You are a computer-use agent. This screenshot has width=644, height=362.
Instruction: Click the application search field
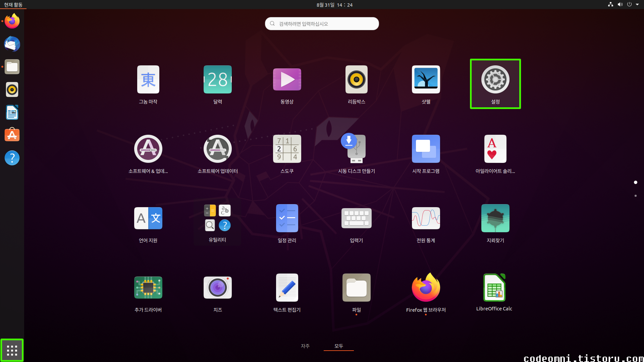322,24
